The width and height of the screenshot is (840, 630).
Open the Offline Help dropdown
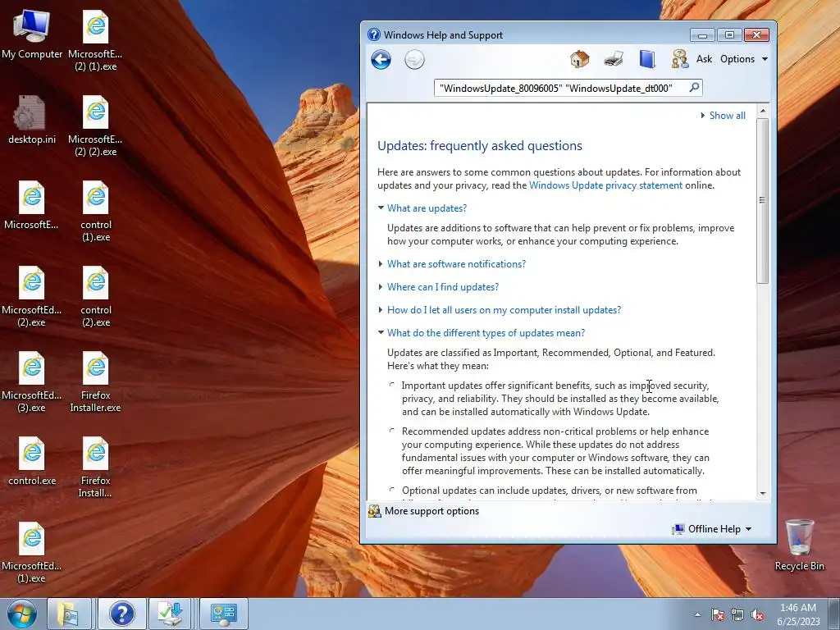point(713,529)
